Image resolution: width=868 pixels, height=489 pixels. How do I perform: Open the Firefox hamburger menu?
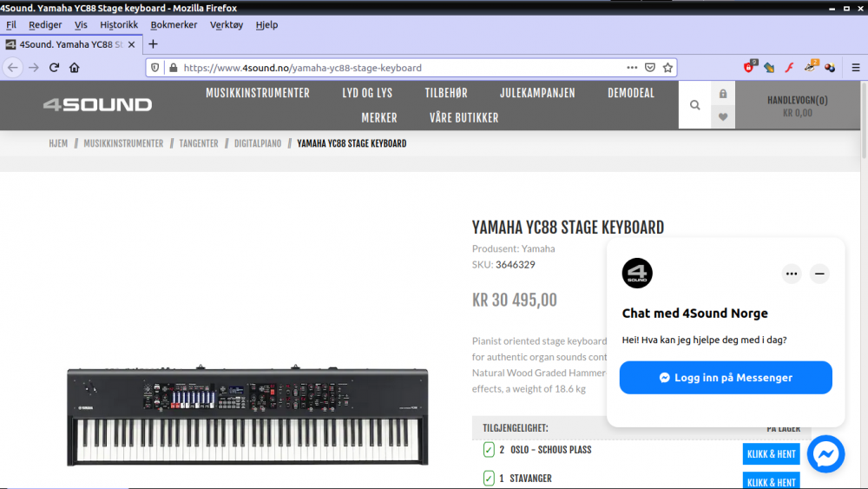click(x=856, y=68)
